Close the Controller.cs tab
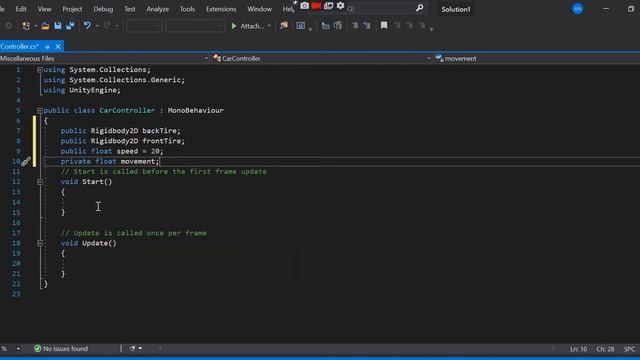This screenshot has height=360, width=640. coord(58,47)
